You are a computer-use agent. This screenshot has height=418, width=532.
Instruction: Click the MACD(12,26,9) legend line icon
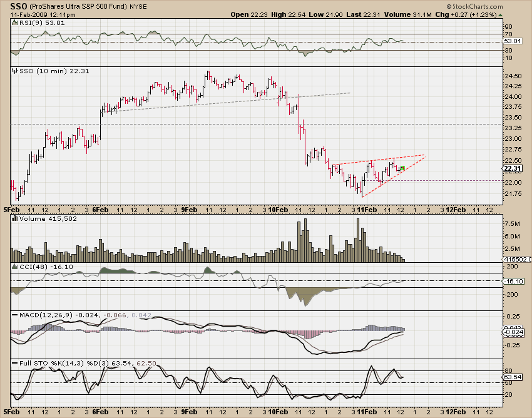(x=14, y=315)
